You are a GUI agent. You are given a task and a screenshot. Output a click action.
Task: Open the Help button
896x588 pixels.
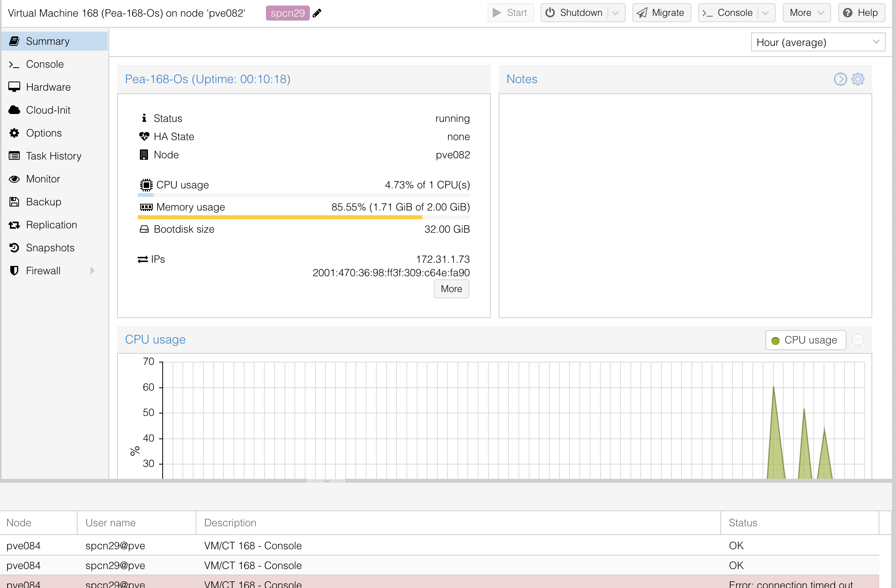[x=861, y=13]
